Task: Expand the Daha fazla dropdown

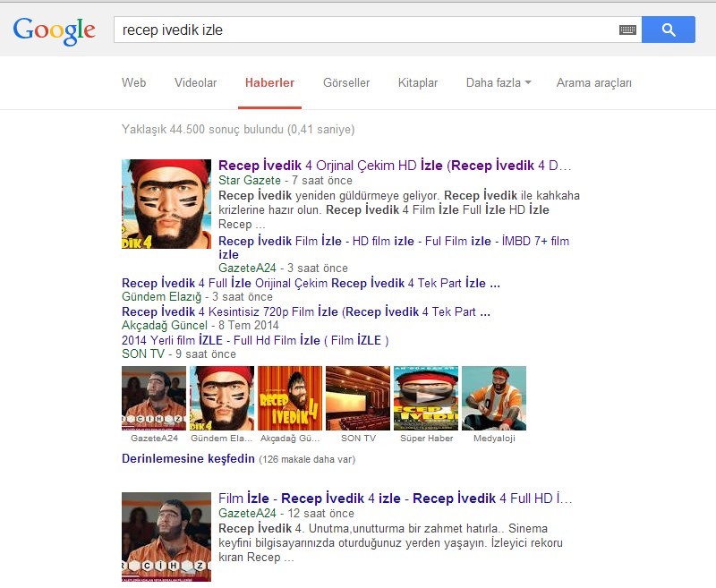Action: [x=499, y=82]
